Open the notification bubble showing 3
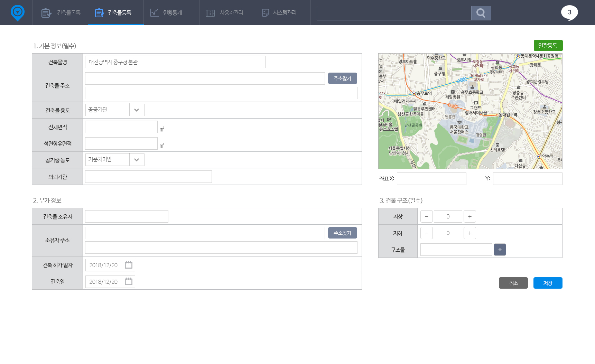The width and height of the screenshot is (595, 364). pyautogui.click(x=569, y=13)
